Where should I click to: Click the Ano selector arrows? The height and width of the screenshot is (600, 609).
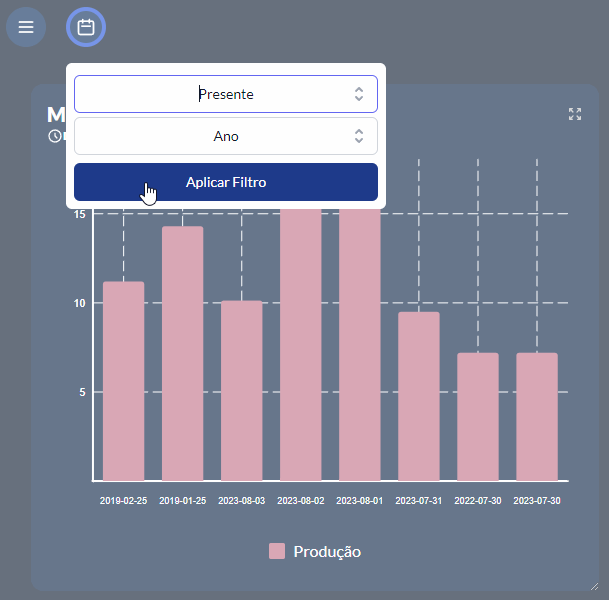359,136
